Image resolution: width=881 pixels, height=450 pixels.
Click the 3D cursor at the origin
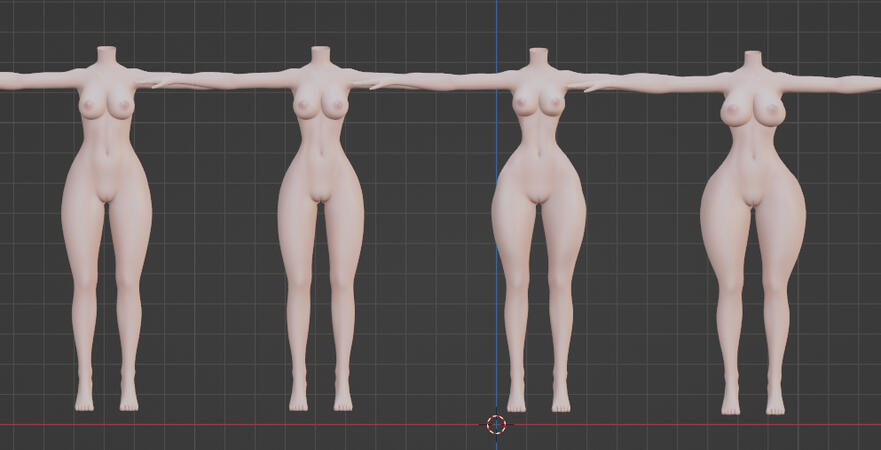click(x=496, y=424)
